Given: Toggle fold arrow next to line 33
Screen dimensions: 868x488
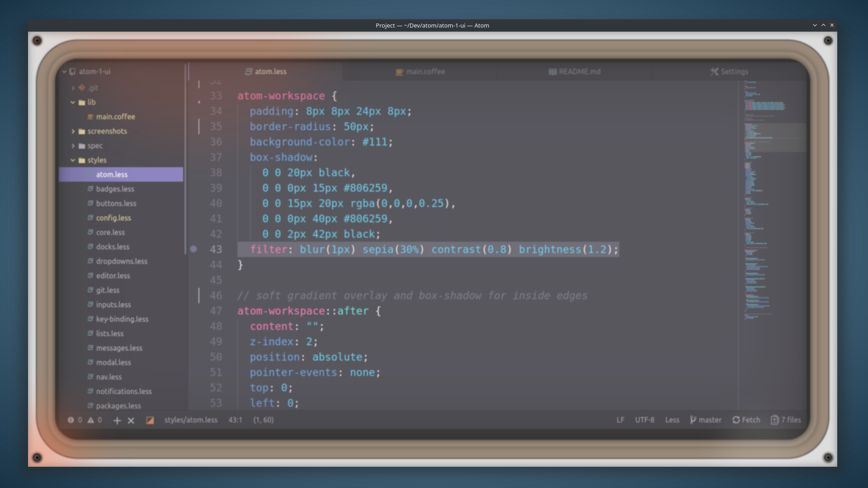Looking at the screenshot, I should coord(199,102).
